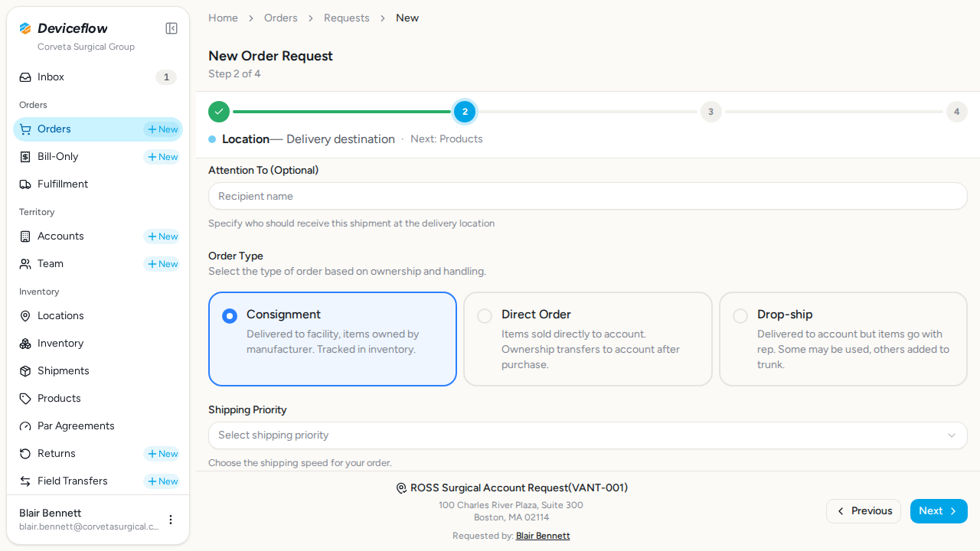
Task: Pick the Drop-ship order type
Action: click(843, 339)
